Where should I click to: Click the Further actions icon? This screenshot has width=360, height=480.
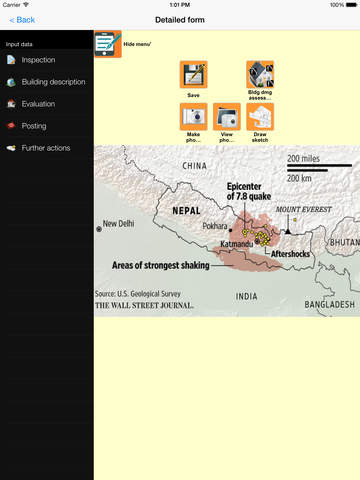pos(11,148)
